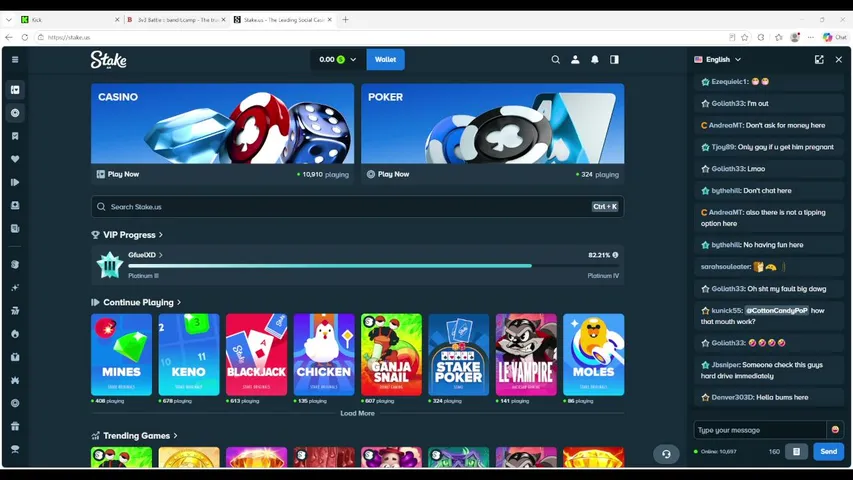Open the bookmark sidebar icon
853x480 pixels.
pyautogui.click(x=15, y=136)
